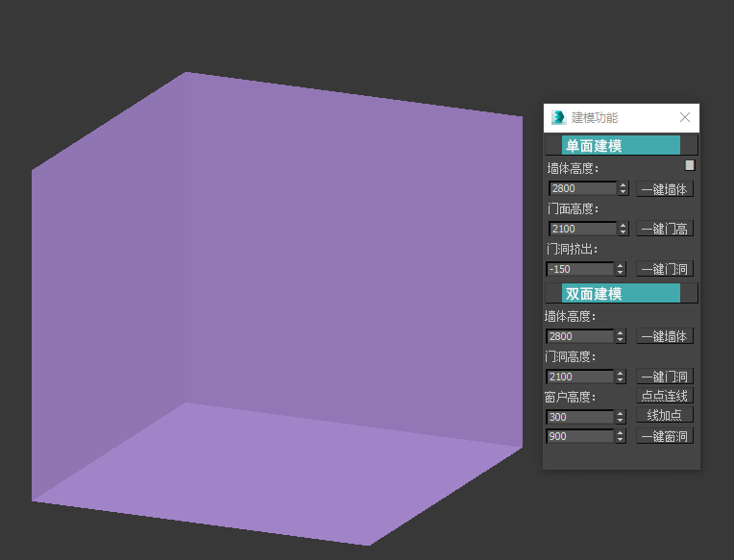Click 一键门洞 in the 单面建模 section
Screen dimensions: 734x560
coord(664,269)
